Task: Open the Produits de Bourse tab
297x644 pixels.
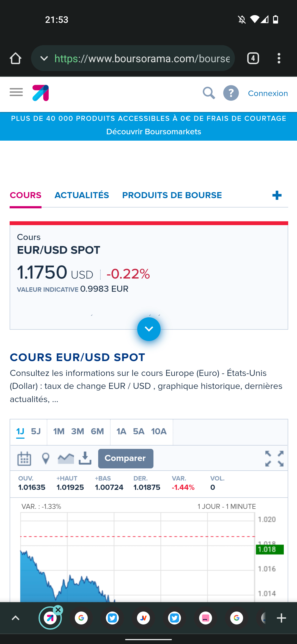Action: (x=172, y=195)
